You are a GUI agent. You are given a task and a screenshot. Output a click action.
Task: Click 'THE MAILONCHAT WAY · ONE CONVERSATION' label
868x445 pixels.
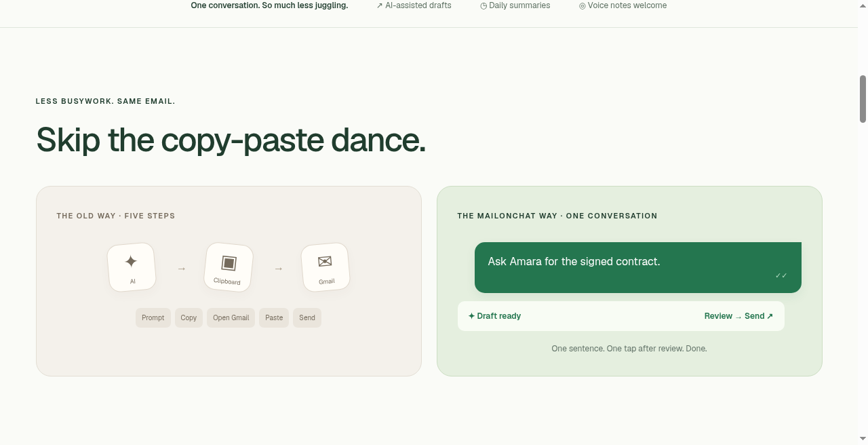click(x=557, y=216)
